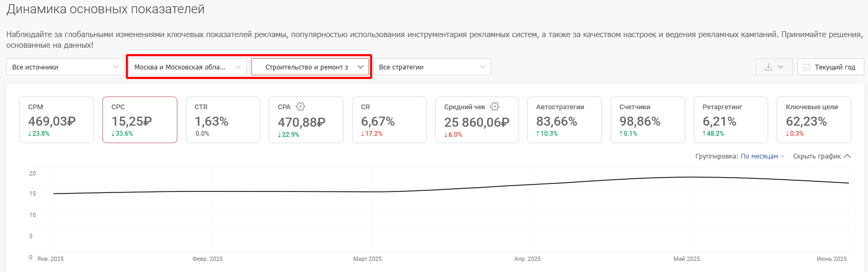Open the Все источники dropdown

(65, 67)
